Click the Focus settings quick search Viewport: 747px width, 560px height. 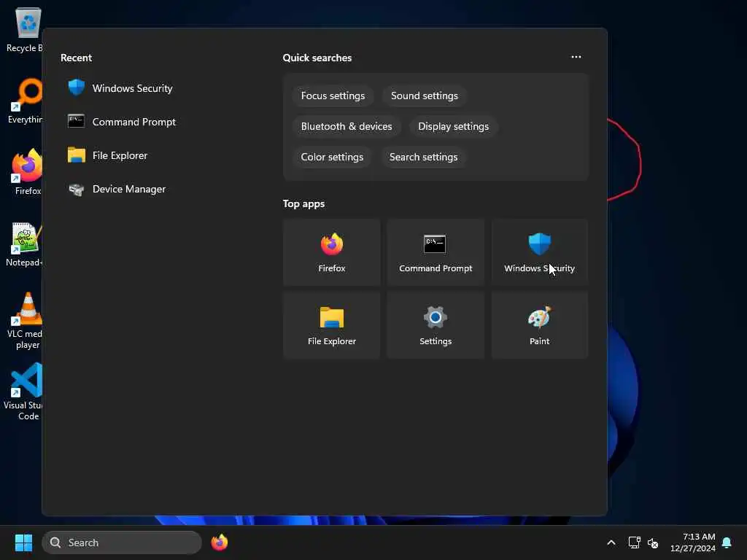(x=333, y=96)
